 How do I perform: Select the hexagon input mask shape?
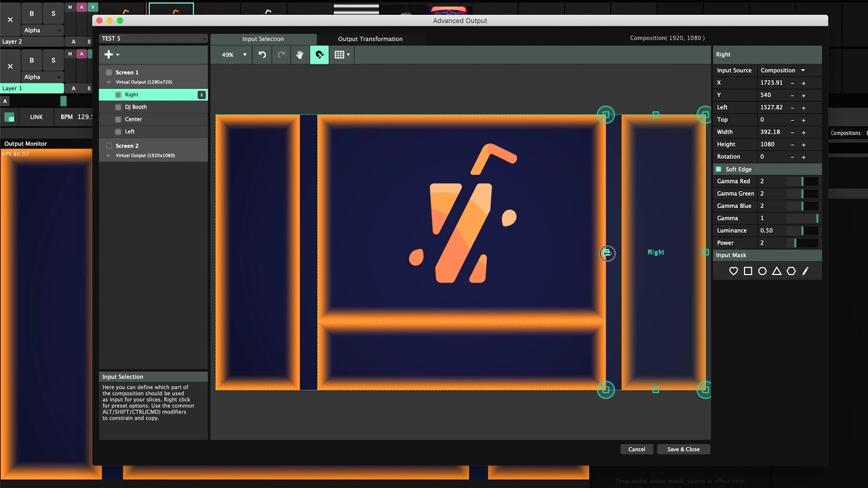pyautogui.click(x=791, y=271)
